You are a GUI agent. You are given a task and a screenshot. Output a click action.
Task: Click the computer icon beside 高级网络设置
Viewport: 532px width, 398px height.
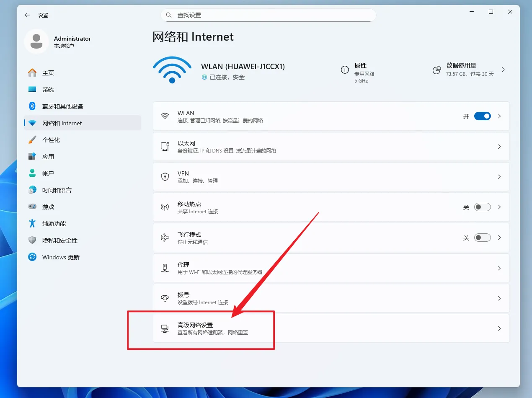[x=165, y=329]
